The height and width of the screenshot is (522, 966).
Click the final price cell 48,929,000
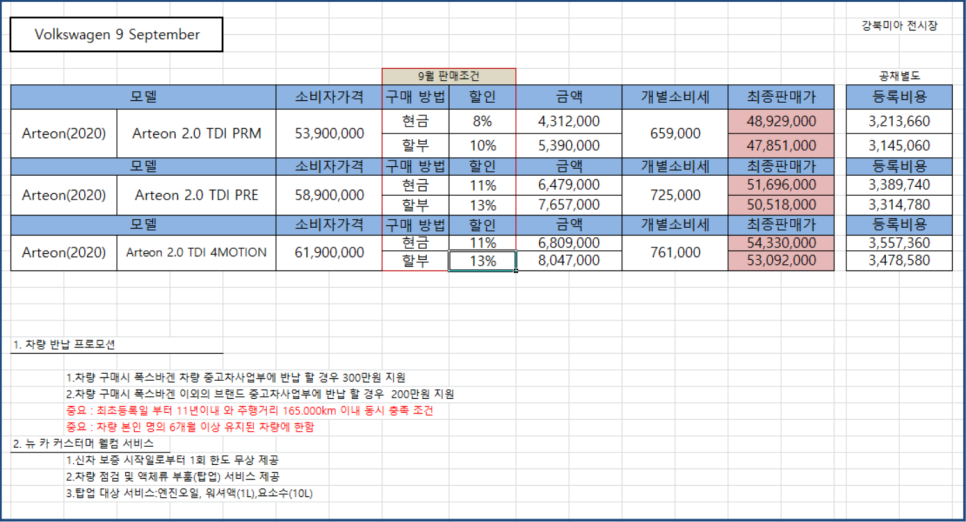pyautogui.click(x=781, y=121)
